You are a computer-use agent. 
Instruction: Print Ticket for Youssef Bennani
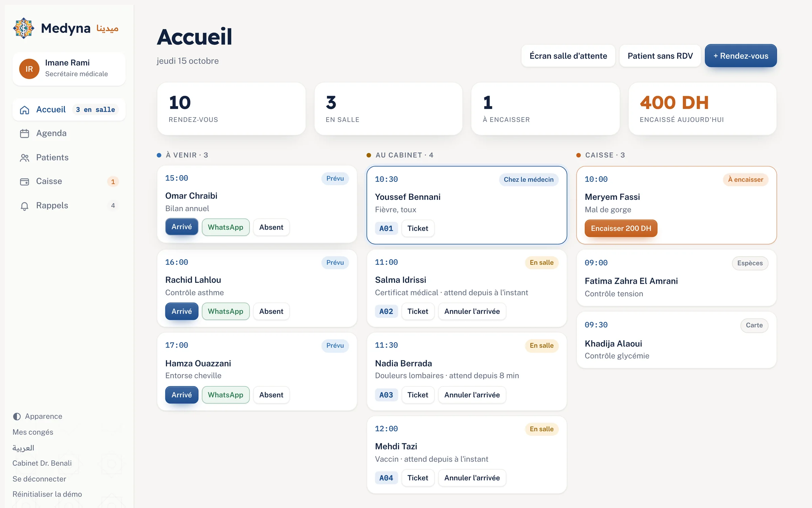[x=418, y=228]
